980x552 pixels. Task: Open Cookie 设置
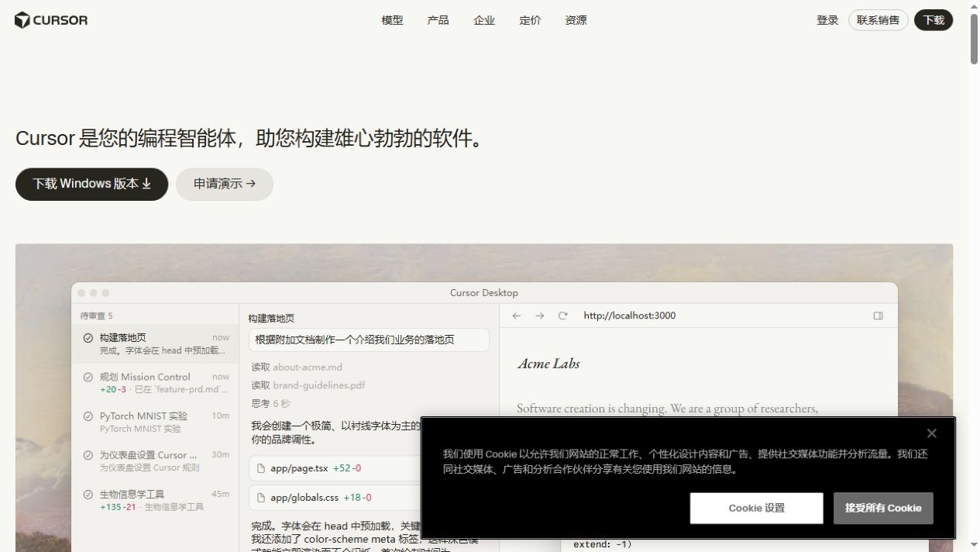pyautogui.click(x=756, y=508)
